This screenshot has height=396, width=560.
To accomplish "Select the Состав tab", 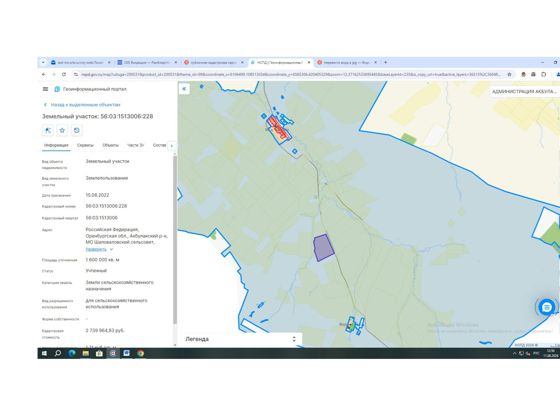I will pyautogui.click(x=159, y=145).
